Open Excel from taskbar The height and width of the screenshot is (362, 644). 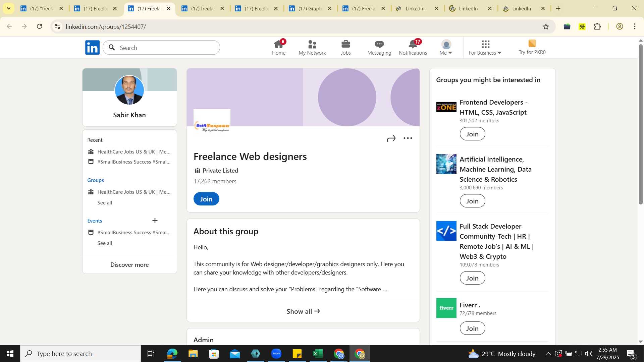pyautogui.click(x=318, y=354)
